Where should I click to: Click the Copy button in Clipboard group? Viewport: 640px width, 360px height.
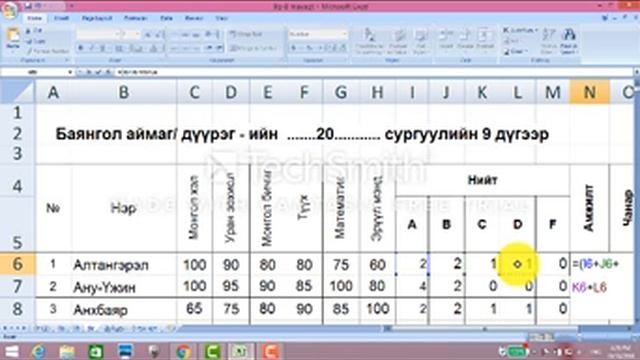click(36, 41)
